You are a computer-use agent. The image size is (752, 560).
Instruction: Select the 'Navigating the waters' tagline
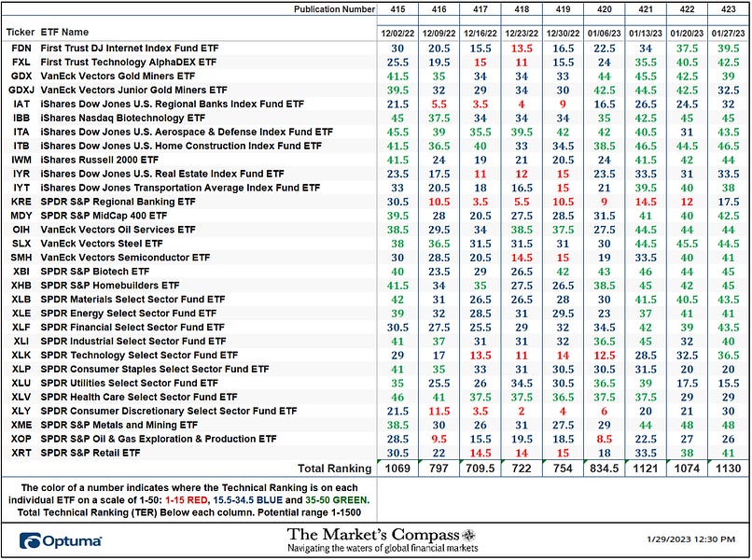(383, 548)
